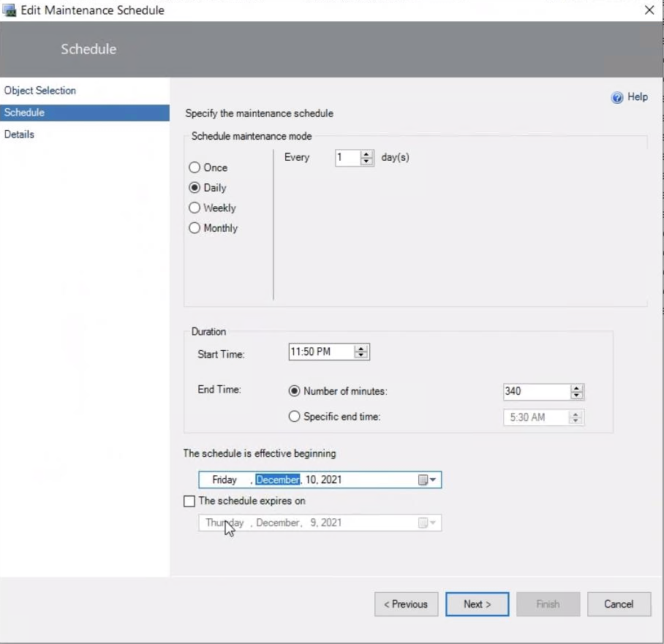Click the Start Time field
664x644 pixels.
[322, 352]
